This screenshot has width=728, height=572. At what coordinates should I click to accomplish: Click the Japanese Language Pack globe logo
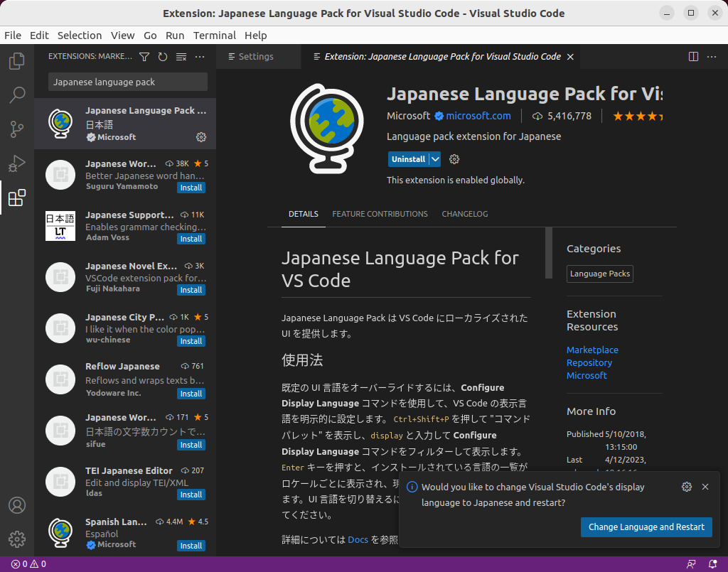(x=326, y=129)
